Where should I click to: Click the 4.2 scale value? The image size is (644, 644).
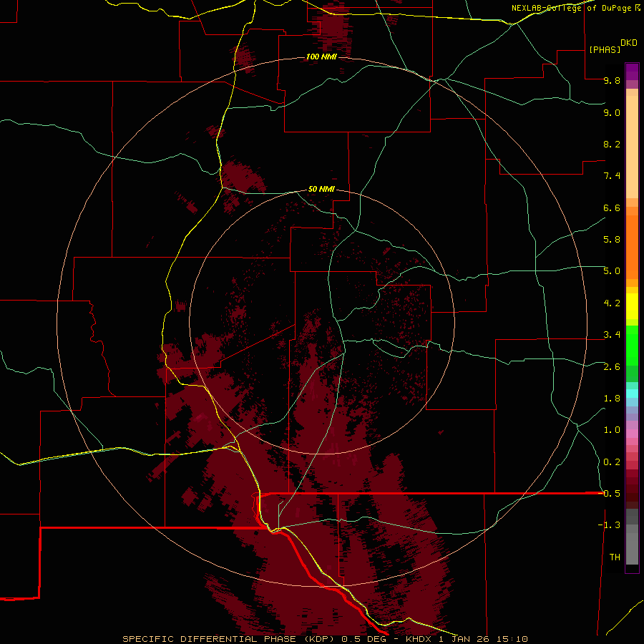click(612, 303)
